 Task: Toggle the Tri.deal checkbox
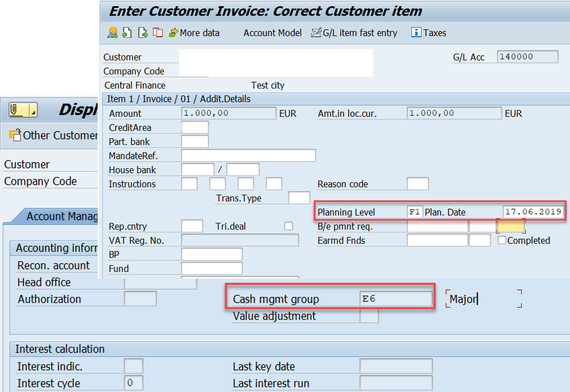tap(288, 226)
